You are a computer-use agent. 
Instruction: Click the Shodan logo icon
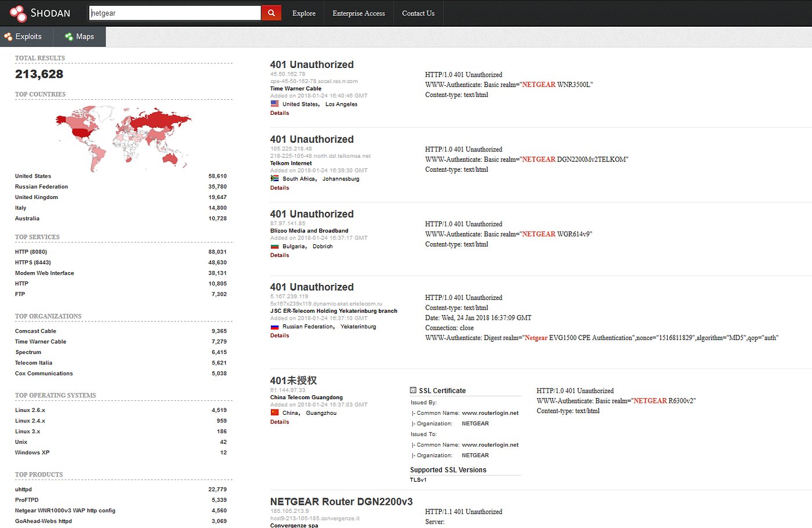click(x=18, y=13)
